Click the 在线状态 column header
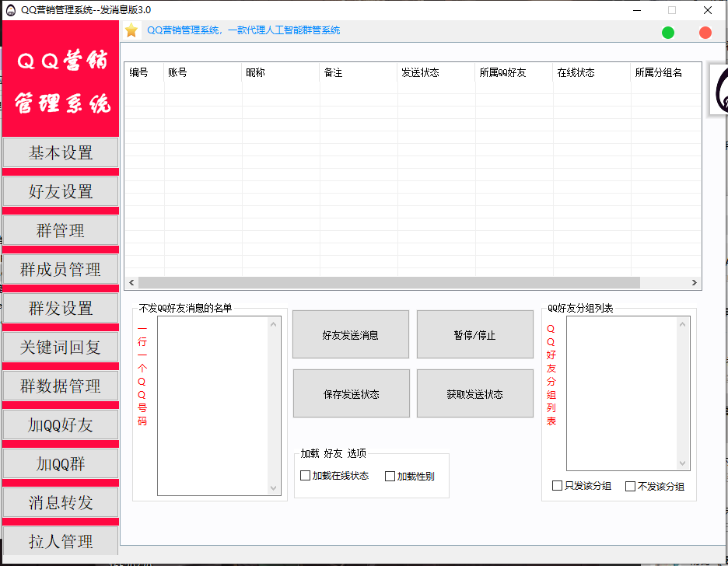The width and height of the screenshot is (728, 566). (x=593, y=73)
